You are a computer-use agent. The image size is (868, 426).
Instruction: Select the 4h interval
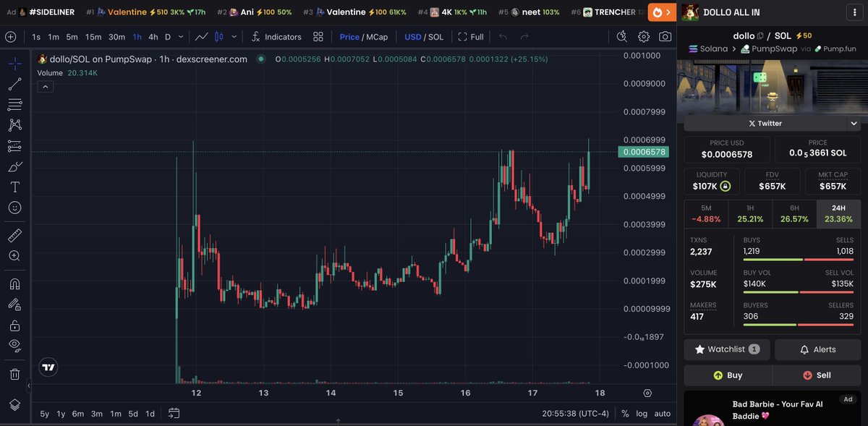[153, 37]
